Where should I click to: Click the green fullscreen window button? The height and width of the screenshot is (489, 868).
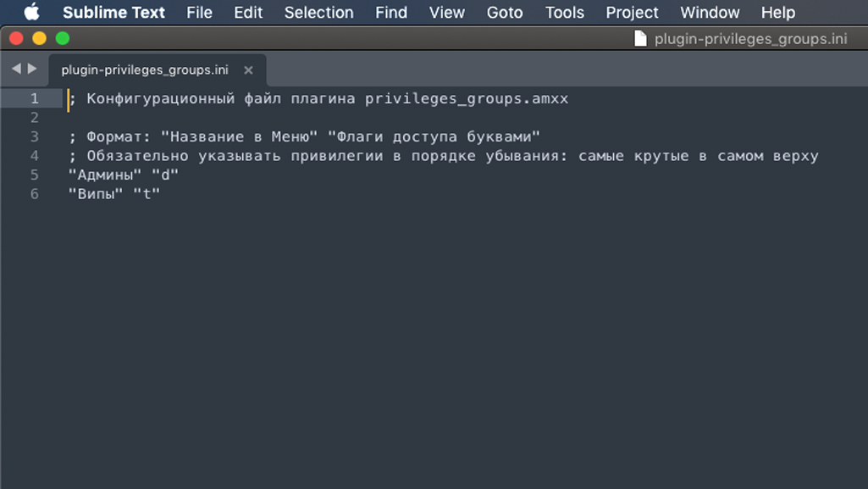click(63, 38)
